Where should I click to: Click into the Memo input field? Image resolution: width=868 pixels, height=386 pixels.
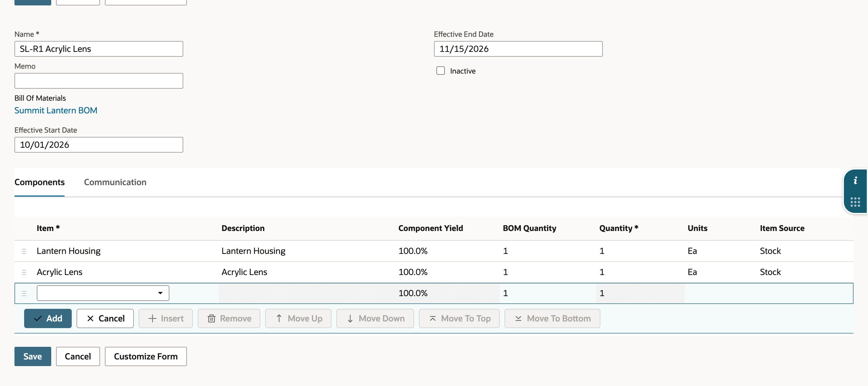coord(99,81)
